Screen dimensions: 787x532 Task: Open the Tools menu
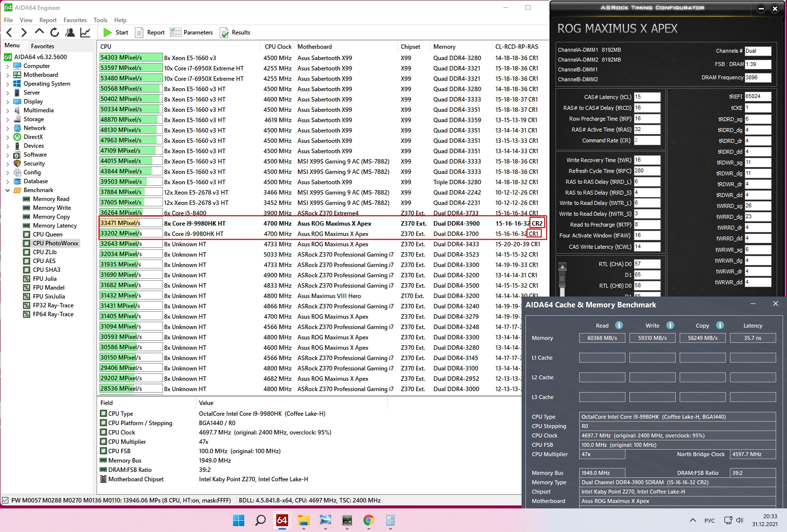click(100, 20)
